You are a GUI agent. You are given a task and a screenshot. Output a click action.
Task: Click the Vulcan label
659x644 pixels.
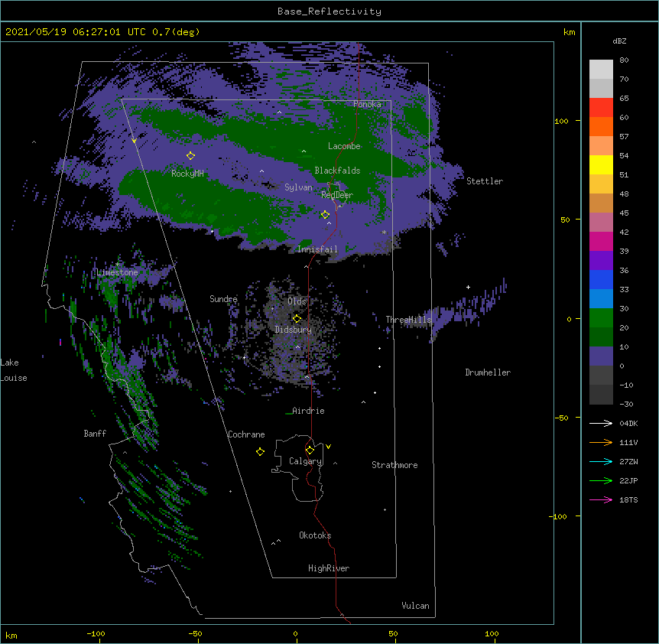415,606
